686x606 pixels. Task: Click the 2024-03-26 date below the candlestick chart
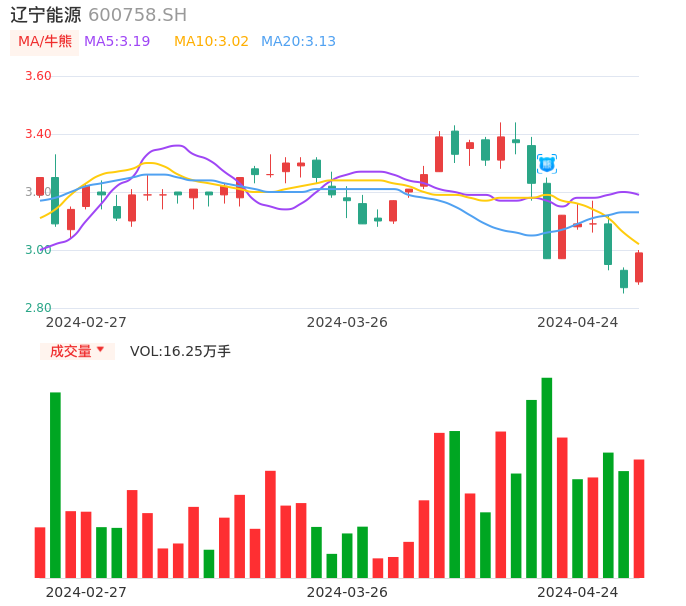click(347, 322)
